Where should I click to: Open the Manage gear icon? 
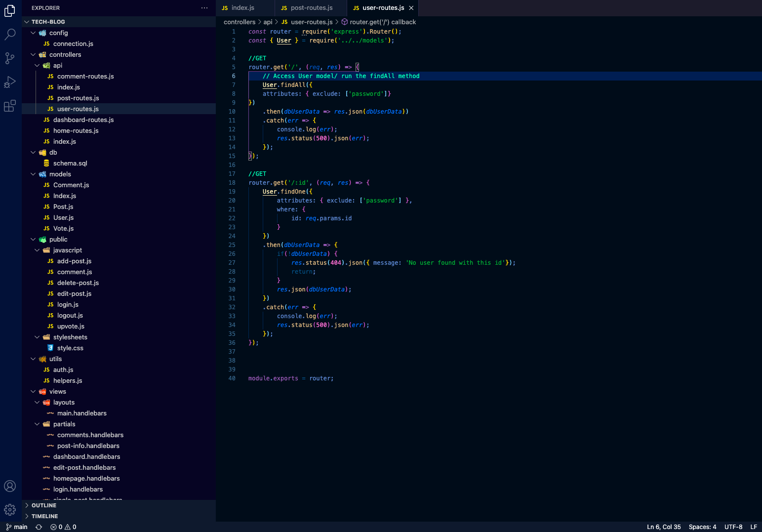point(10,510)
